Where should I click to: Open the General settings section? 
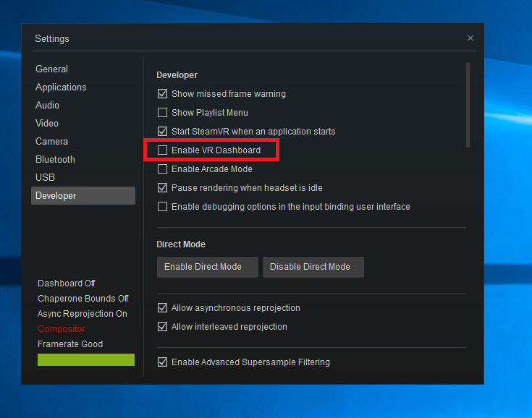coord(51,69)
